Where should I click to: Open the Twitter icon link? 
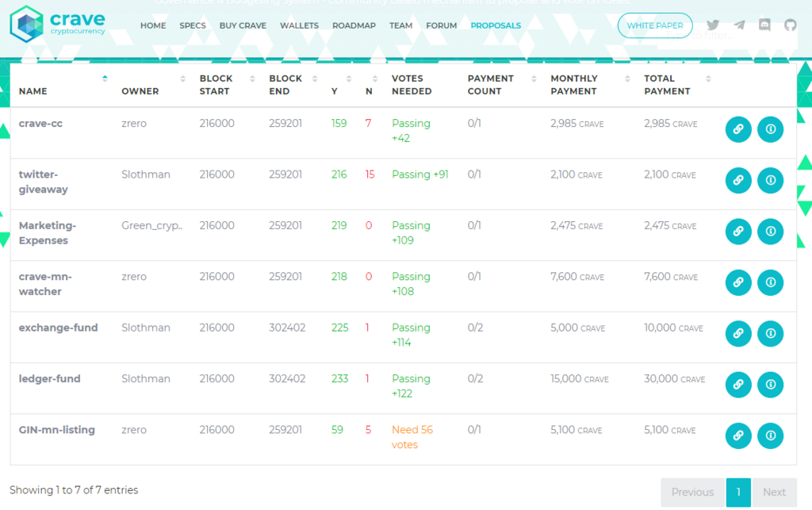click(x=713, y=25)
